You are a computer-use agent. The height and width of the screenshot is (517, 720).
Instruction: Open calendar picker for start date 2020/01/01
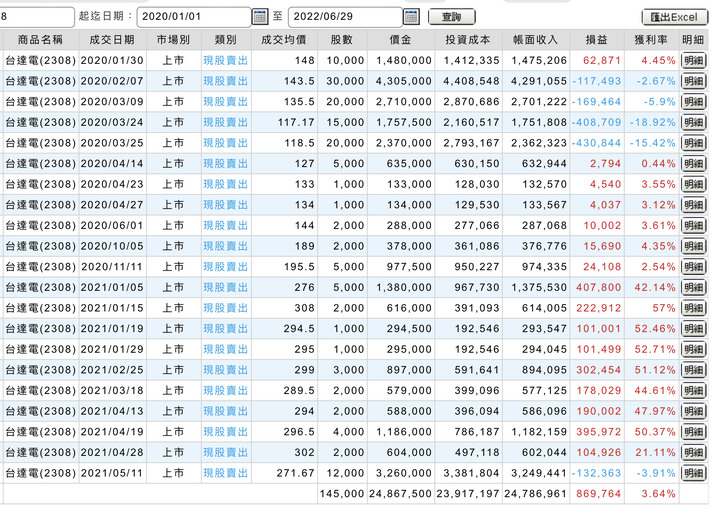[260, 17]
